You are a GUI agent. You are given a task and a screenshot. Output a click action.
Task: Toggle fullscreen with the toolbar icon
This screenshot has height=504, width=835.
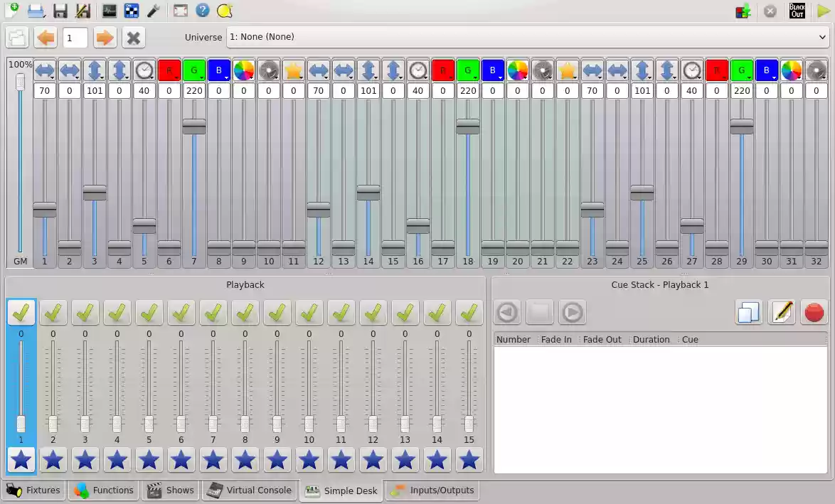click(x=181, y=11)
